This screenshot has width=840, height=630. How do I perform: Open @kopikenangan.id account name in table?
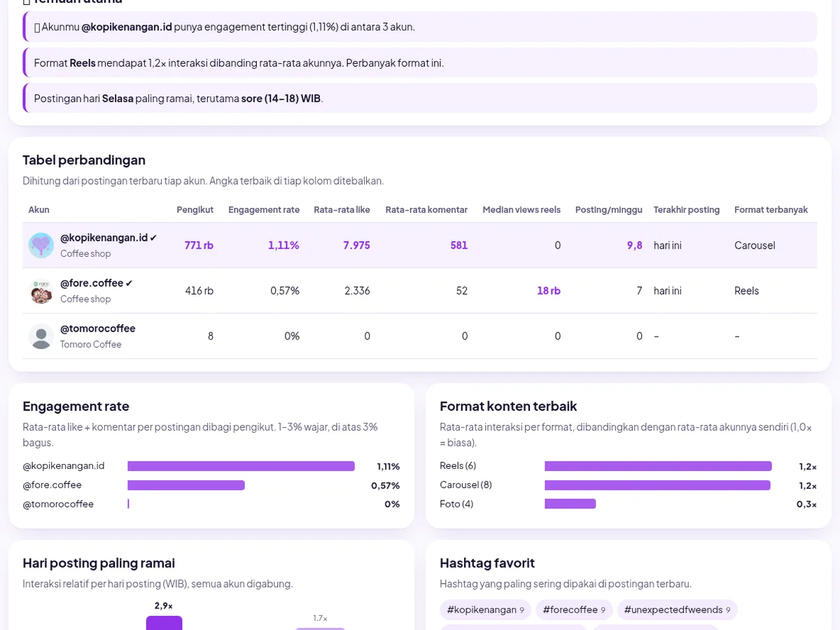tap(104, 238)
